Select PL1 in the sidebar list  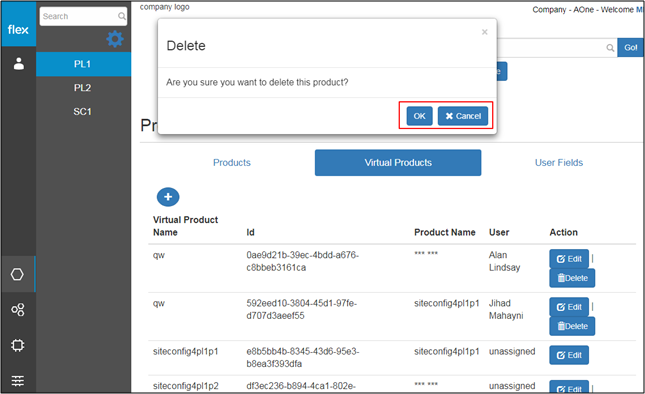point(84,64)
